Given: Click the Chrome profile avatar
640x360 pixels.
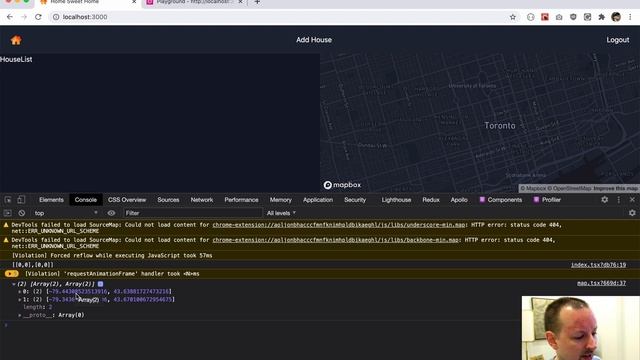Looking at the screenshot, I should point(616,17).
